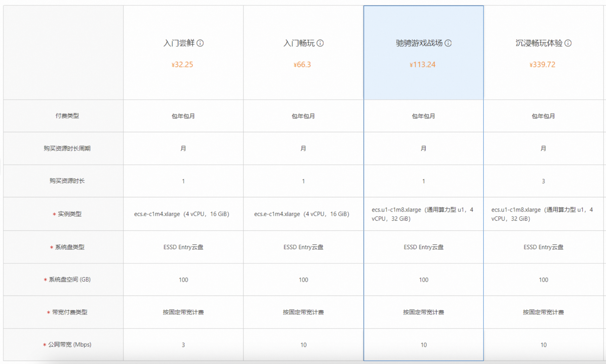Click the info icon next to 入门畅玩
The height and width of the screenshot is (364, 606).
pyautogui.click(x=320, y=43)
